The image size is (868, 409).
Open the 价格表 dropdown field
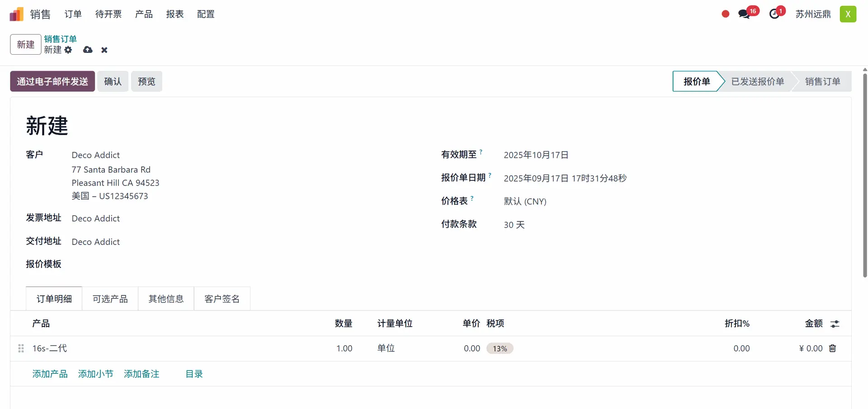(588, 202)
